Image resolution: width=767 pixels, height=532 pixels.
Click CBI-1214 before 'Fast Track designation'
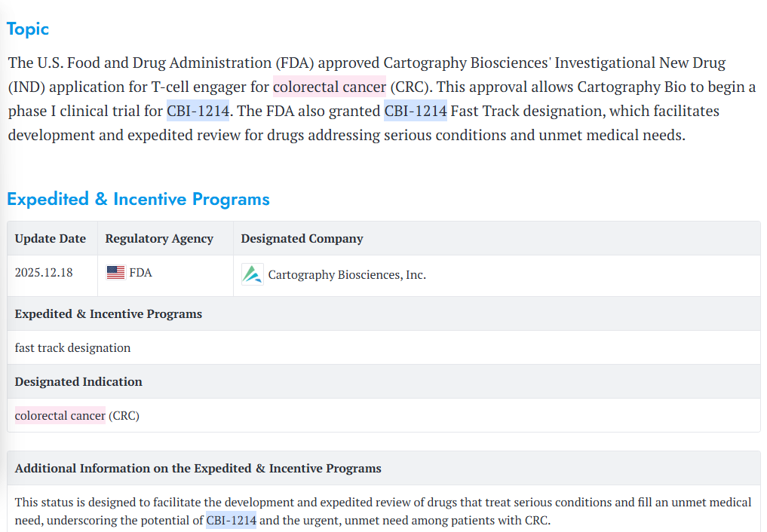point(415,112)
